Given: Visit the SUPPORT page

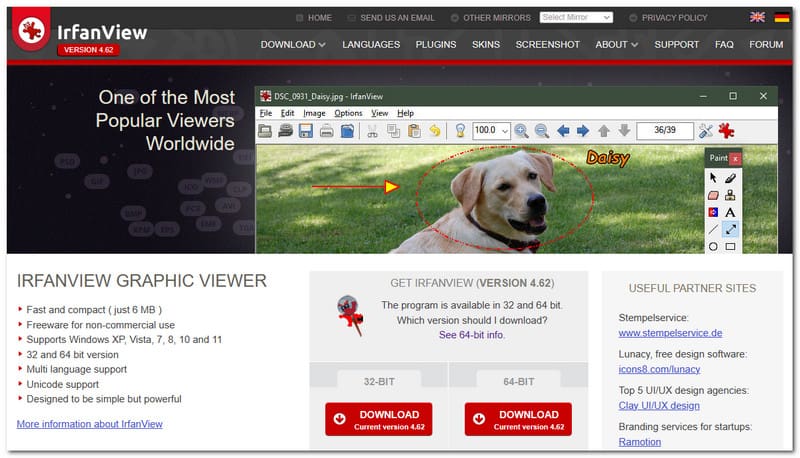Looking at the screenshot, I should point(677,45).
